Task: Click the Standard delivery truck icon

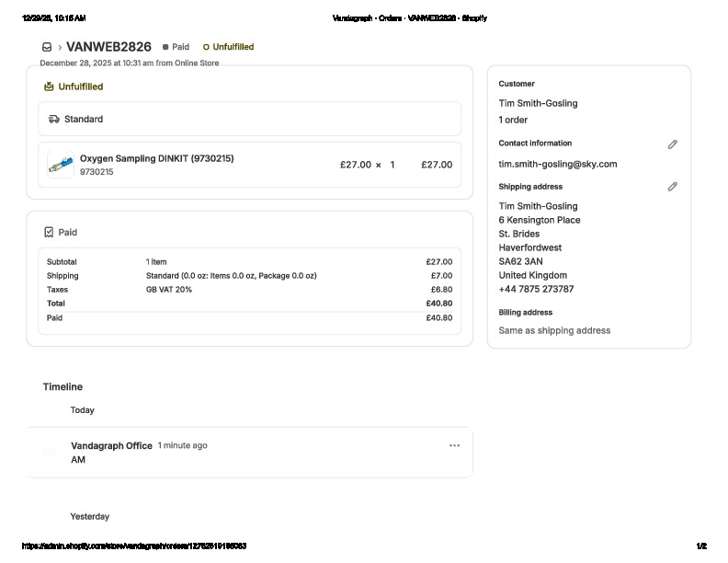Action: click(x=54, y=120)
